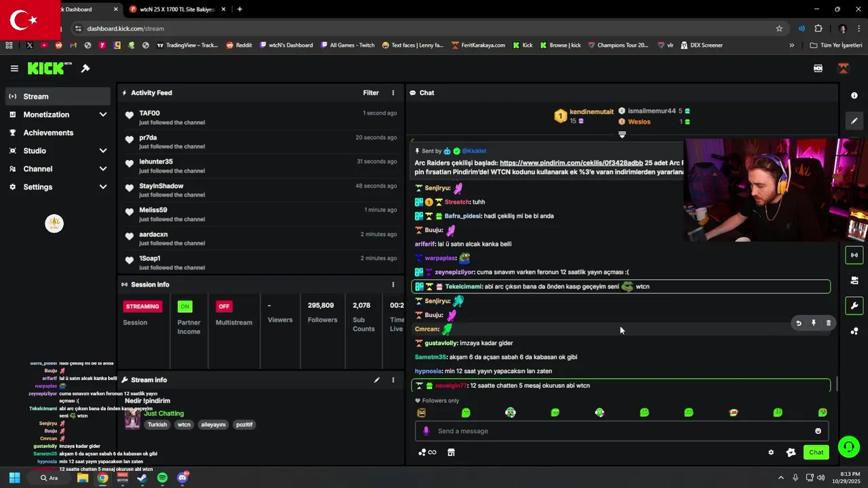Open the All Games - Twitch bookmark
868x488 pixels.
(x=347, y=45)
